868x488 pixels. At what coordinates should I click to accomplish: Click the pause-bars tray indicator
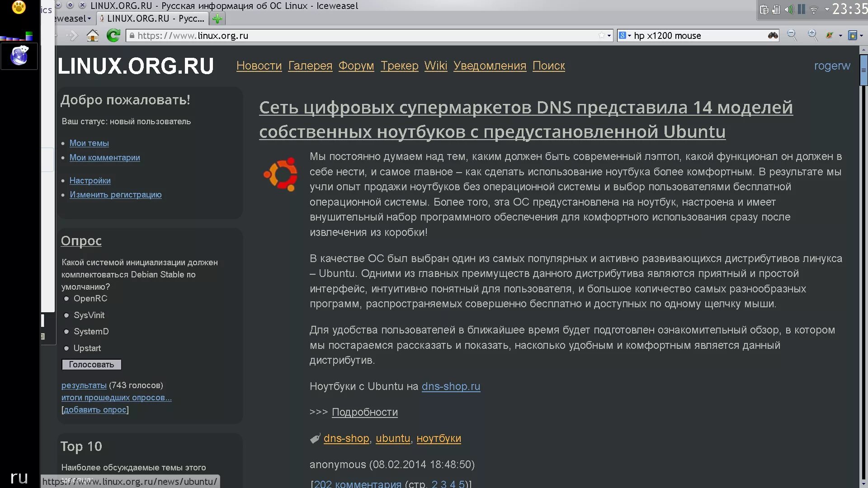[802, 9]
